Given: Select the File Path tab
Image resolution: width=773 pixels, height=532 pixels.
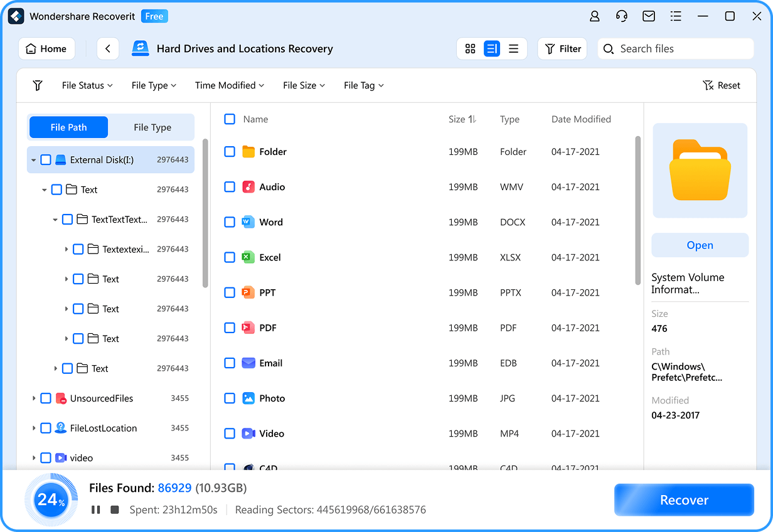Looking at the screenshot, I should tap(68, 127).
